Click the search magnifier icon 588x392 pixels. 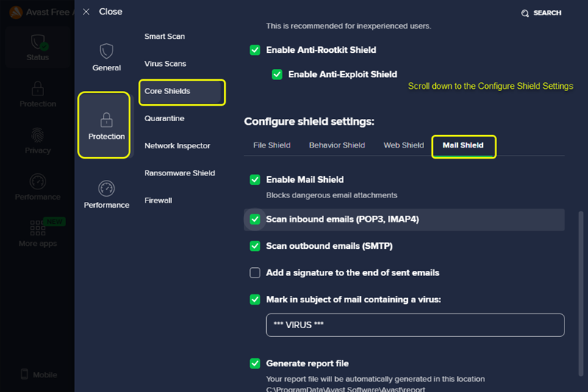point(525,13)
